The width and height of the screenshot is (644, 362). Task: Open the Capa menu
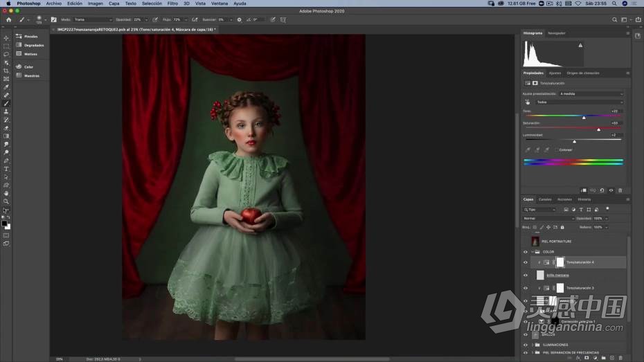(114, 3)
